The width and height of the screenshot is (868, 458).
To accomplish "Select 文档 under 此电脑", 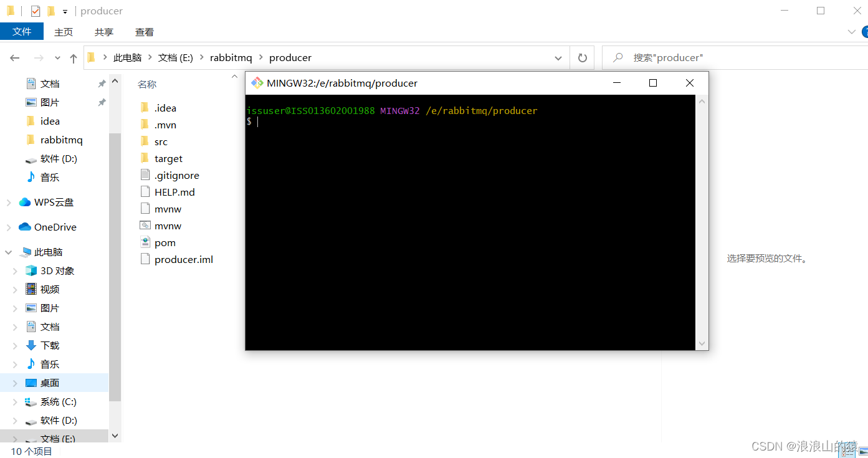I will tap(50, 327).
